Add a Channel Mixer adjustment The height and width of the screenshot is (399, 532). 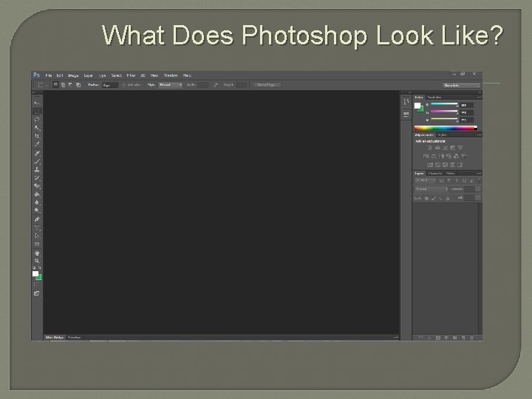click(457, 156)
